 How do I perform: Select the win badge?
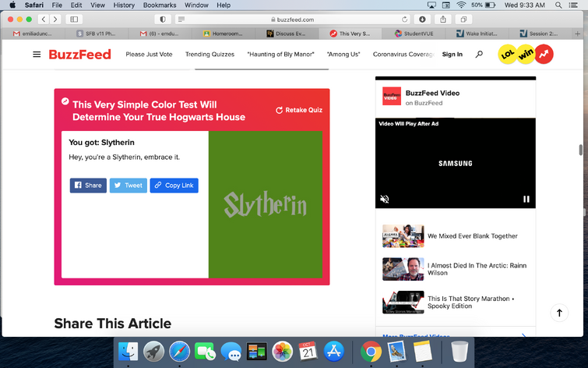(x=526, y=55)
